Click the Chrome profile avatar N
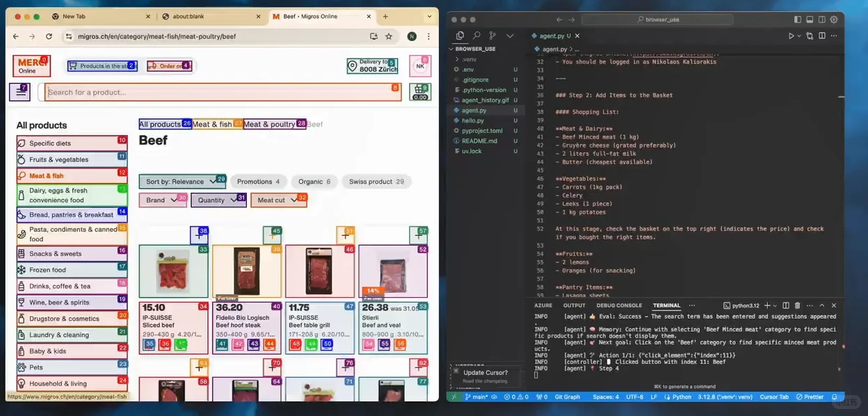Viewport: 868px width, 416px height. (x=412, y=36)
